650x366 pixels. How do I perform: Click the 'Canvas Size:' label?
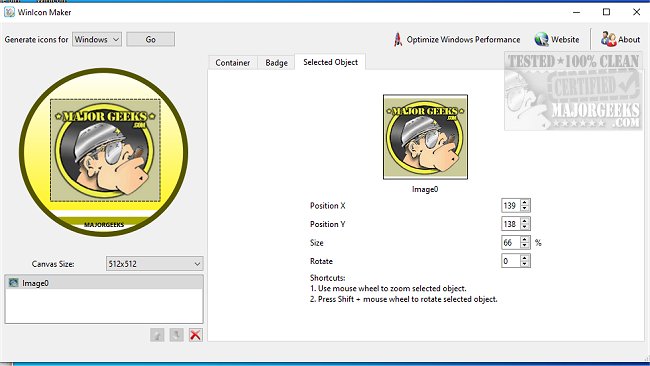click(x=53, y=264)
